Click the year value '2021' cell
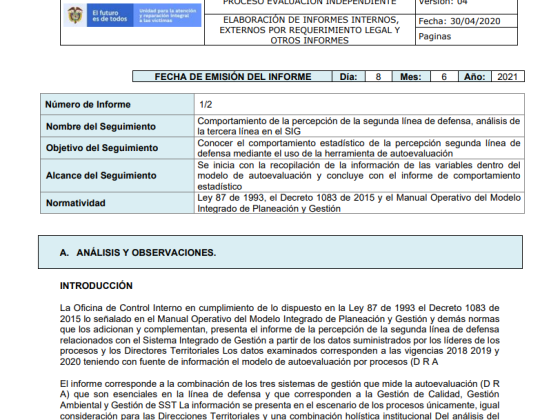This screenshot has width=560, height=420. click(x=508, y=77)
